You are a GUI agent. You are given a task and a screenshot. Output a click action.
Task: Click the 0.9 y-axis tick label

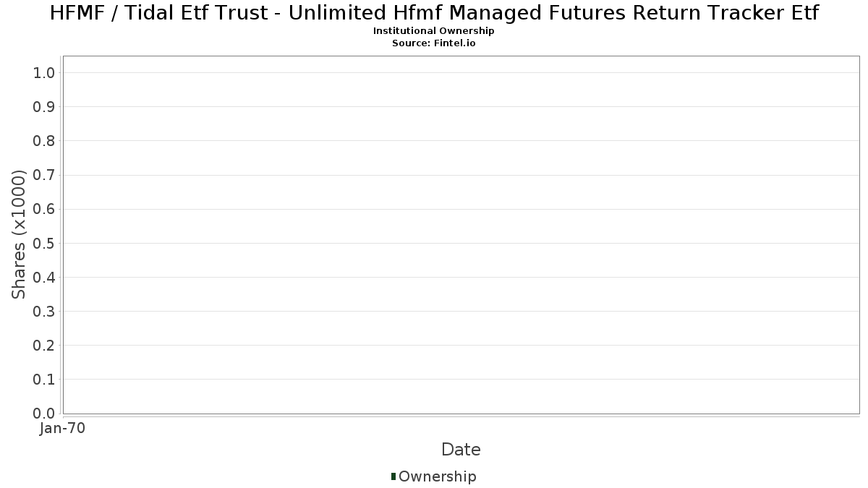[44, 106]
